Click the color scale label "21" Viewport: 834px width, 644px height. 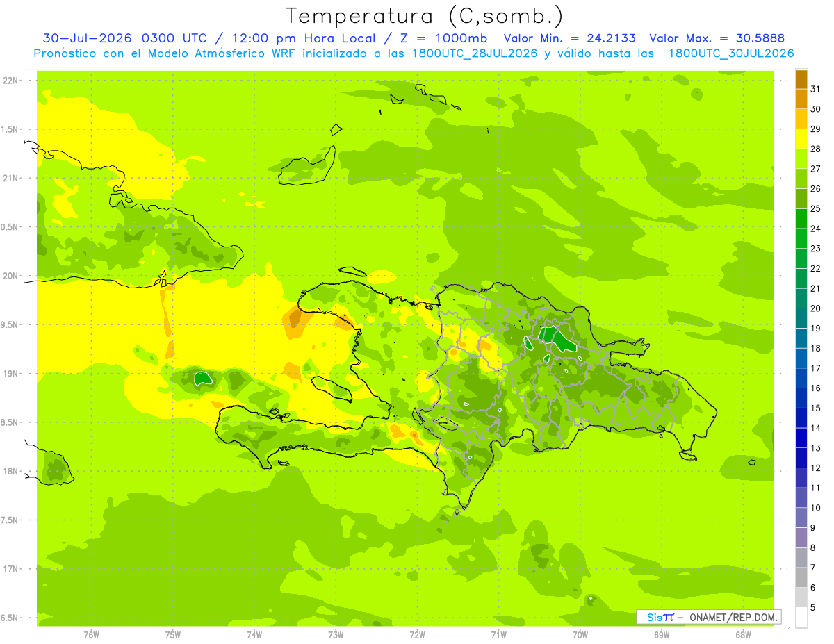click(x=815, y=288)
